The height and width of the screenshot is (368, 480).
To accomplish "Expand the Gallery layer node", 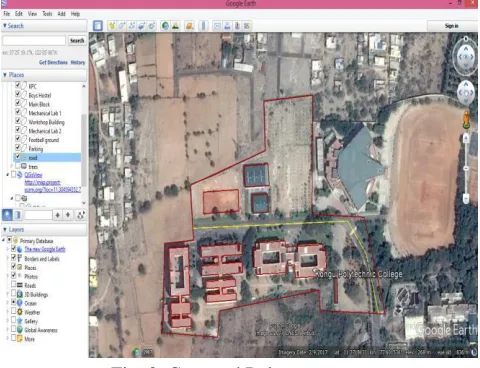I will pos(8,321).
